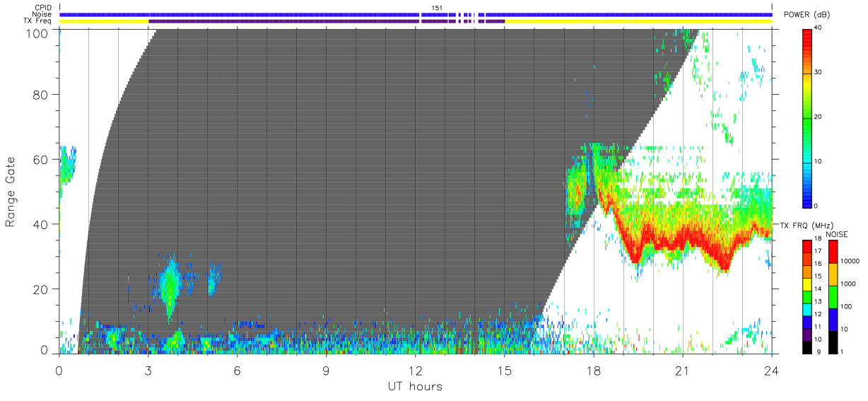Click the '3' tick on UT hours axis
Viewport: 868px width, 401px height.
pyautogui.click(x=148, y=371)
